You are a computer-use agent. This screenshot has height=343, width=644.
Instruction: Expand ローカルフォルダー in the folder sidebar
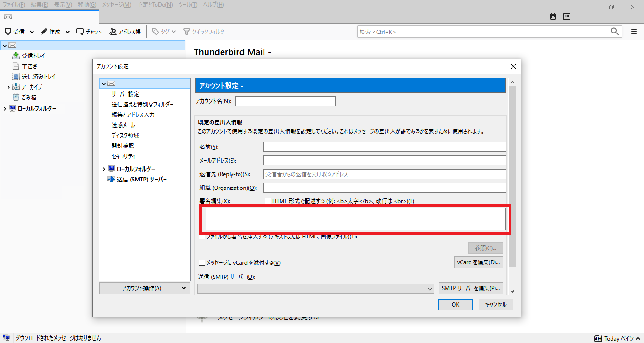pos(5,108)
